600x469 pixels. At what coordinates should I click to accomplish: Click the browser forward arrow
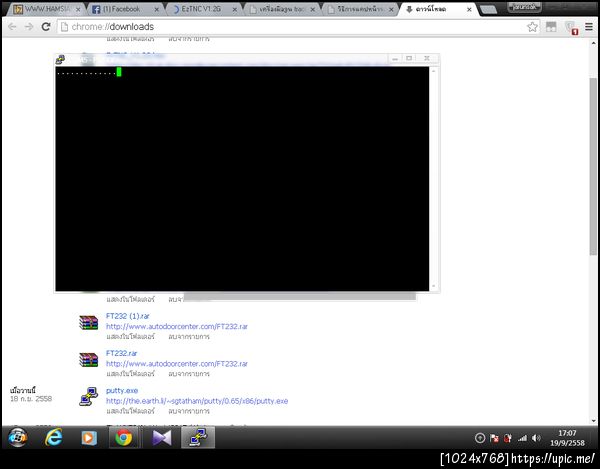[x=29, y=26]
